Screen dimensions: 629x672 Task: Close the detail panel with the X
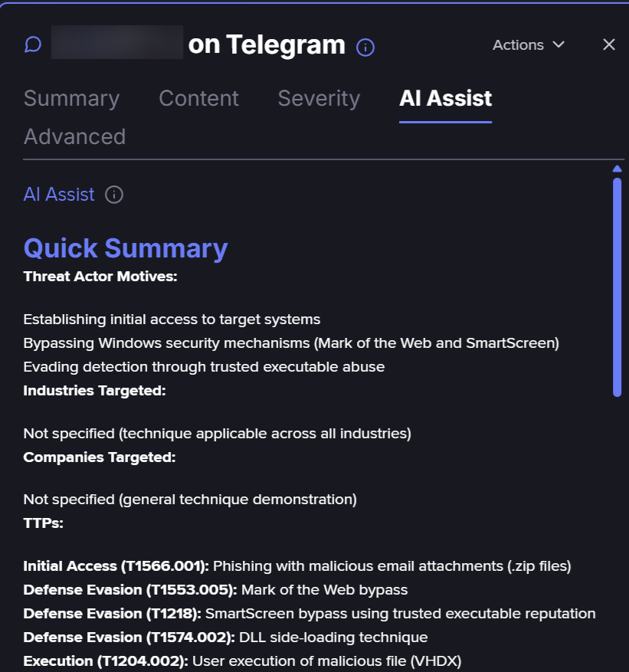click(x=609, y=44)
